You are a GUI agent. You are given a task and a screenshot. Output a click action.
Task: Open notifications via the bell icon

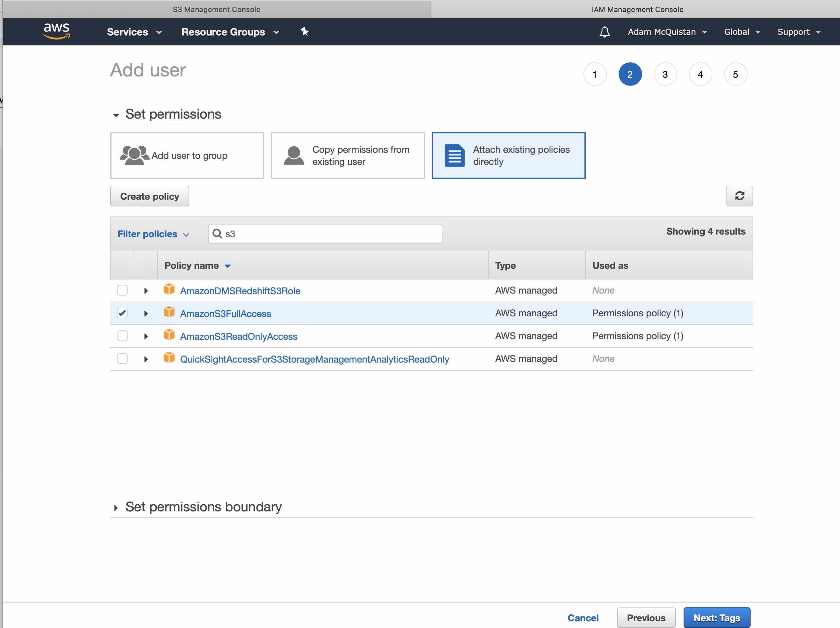(x=605, y=32)
